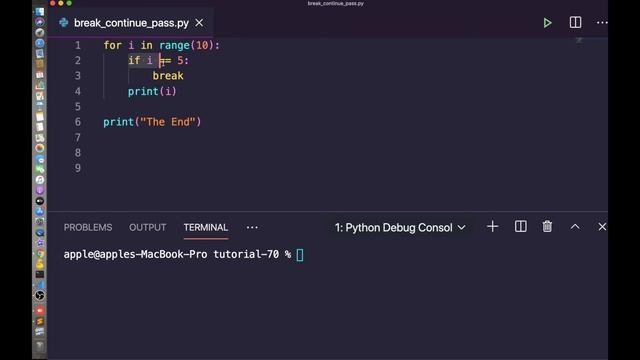Switch to the OUTPUT panel tab
Screen dimensions: 640x360
point(147,227)
